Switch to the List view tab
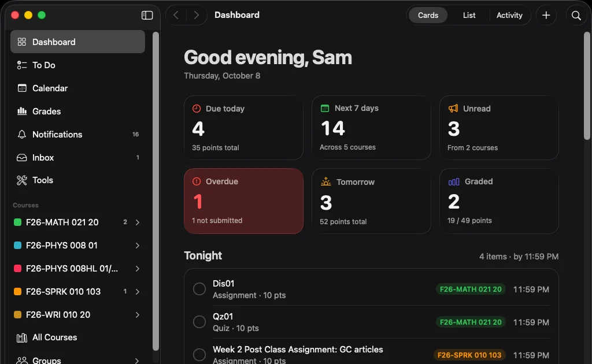The image size is (592, 364). (469, 16)
